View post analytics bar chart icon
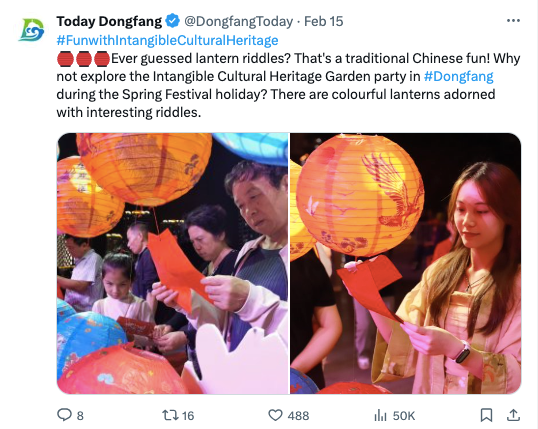538x429 pixels. (x=381, y=415)
